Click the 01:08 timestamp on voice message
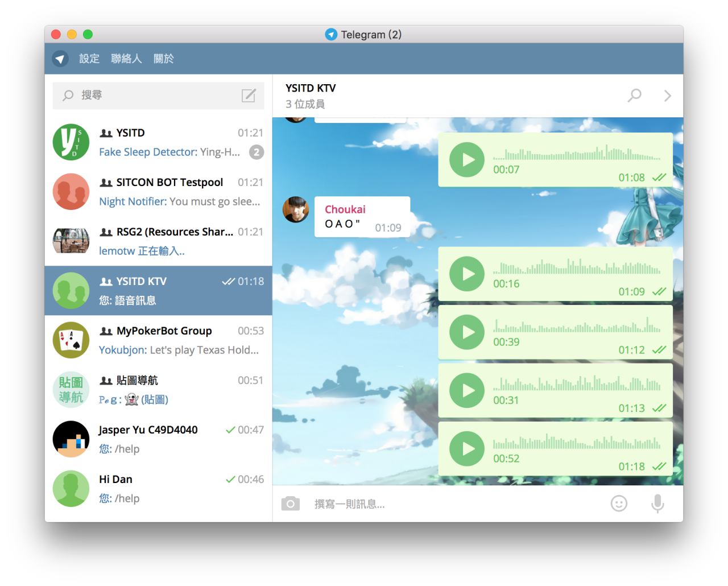728x586 pixels. point(631,178)
